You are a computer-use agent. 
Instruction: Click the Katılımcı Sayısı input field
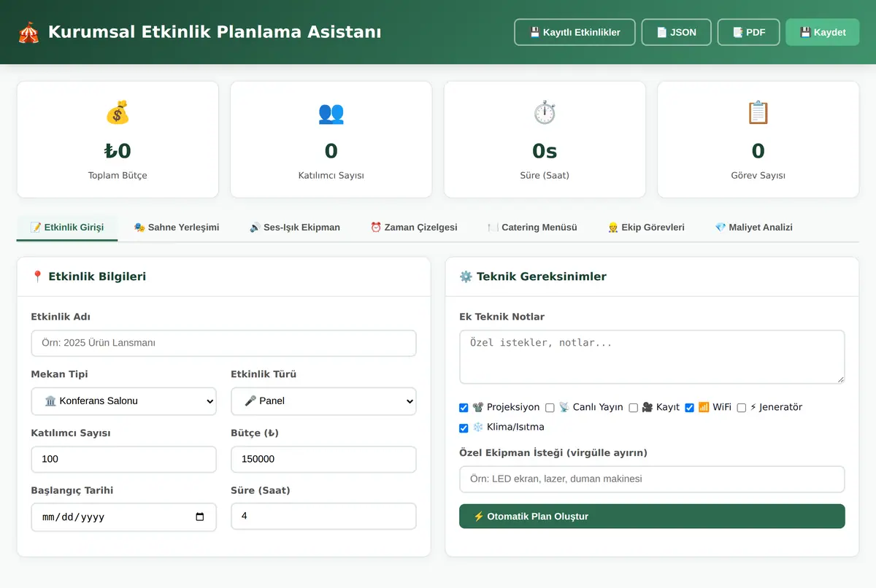coord(124,460)
